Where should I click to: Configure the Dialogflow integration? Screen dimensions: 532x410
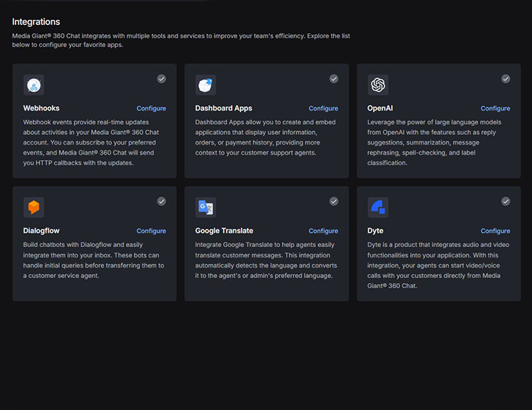coord(151,231)
